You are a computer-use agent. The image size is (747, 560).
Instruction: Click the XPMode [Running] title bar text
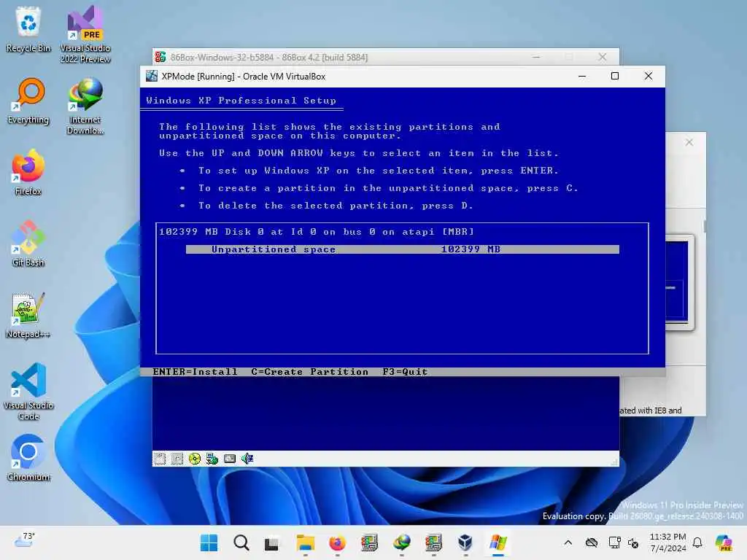click(244, 76)
